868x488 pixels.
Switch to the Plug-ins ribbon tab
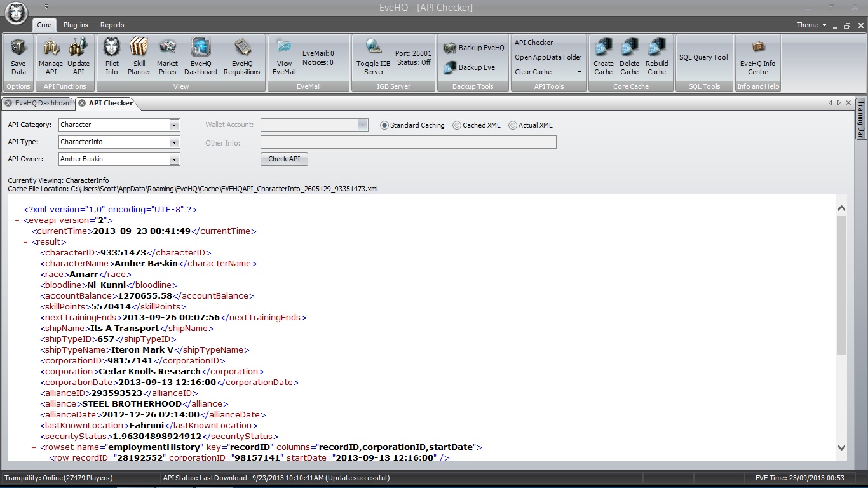click(x=76, y=25)
